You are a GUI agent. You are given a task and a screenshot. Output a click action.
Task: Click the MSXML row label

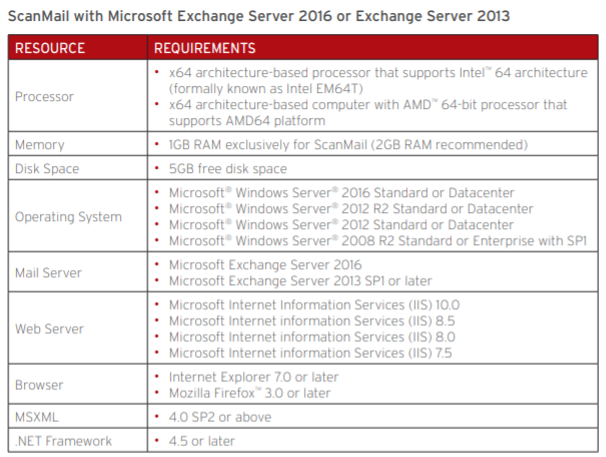(x=38, y=416)
